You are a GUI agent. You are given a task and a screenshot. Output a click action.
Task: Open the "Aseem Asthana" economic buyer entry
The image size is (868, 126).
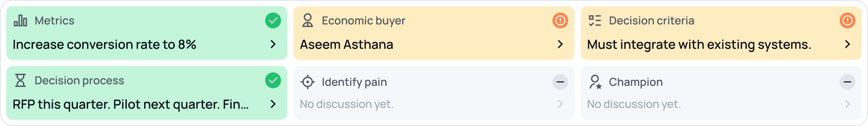346,45
